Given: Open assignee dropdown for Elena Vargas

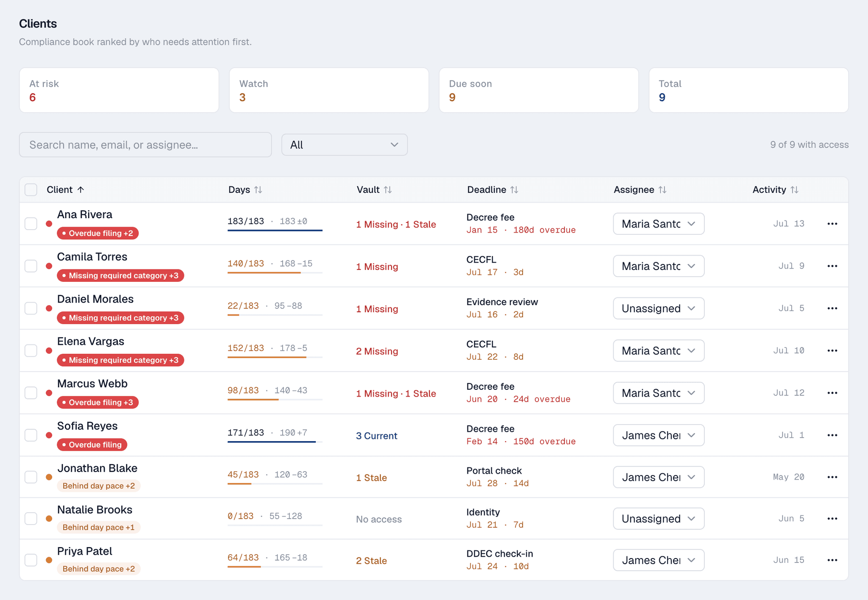Looking at the screenshot, I should (x=659, y=351).
